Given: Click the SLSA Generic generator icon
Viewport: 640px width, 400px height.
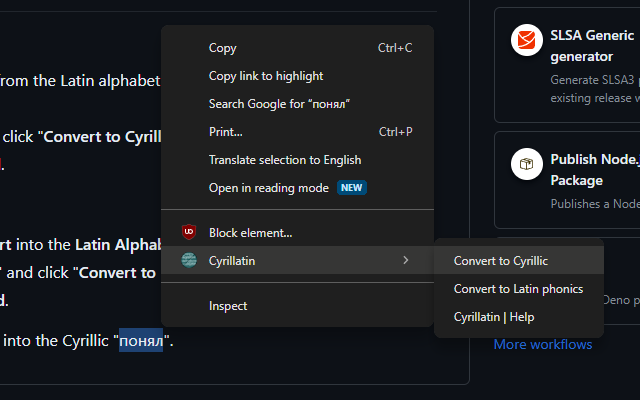Looking at the screenshot, I should [526, 41].
